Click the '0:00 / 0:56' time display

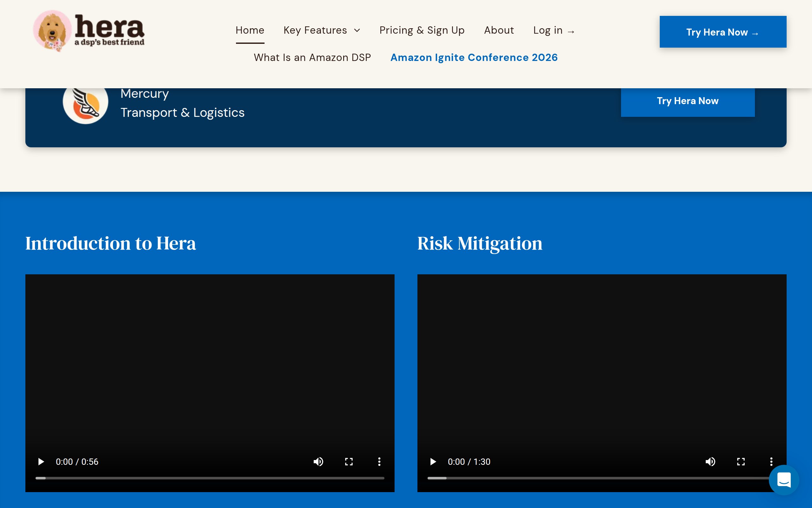77,462
